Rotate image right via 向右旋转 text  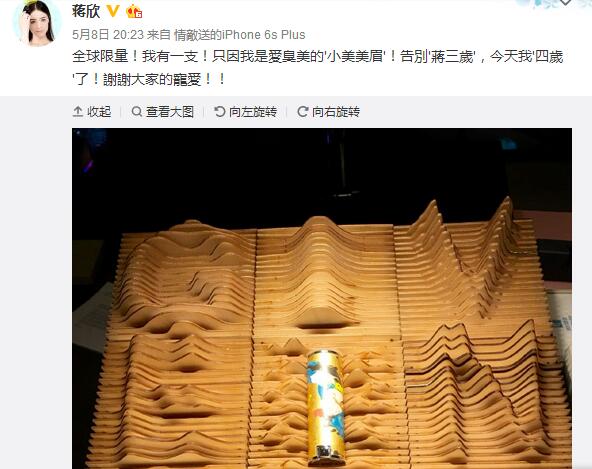(x=336, y=112)
